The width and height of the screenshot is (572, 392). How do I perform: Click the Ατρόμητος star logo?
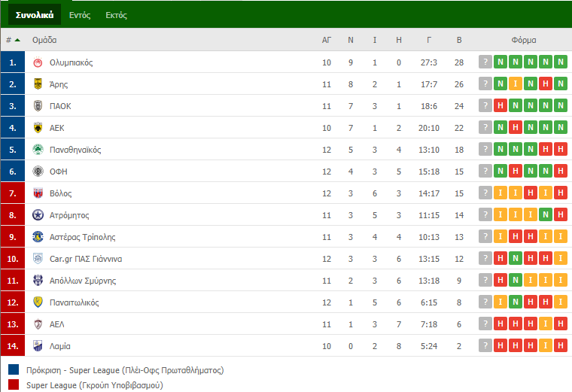[38, 215]
